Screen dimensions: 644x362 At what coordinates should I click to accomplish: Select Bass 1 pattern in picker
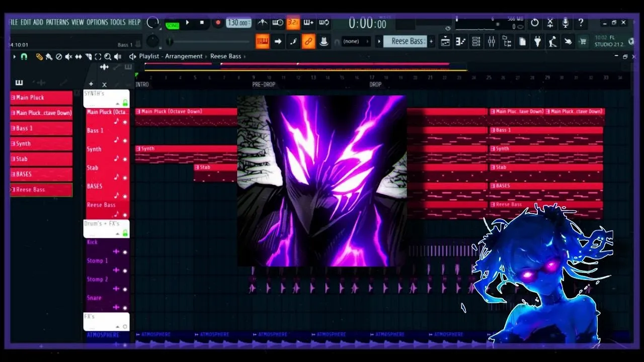tap(41, 128)
